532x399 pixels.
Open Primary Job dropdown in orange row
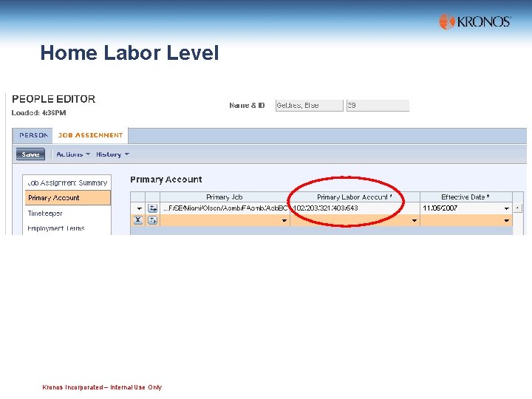click(284, 220)
